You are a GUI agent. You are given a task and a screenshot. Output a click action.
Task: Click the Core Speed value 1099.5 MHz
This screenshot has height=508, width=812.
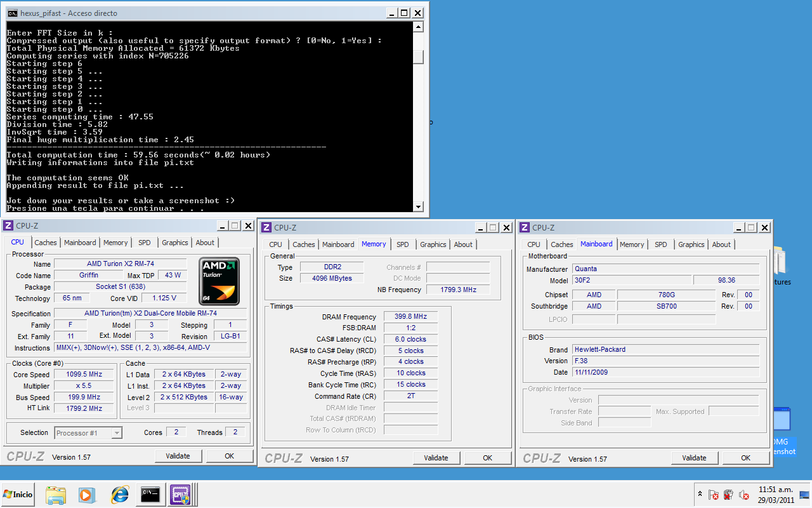pos(84,375)
